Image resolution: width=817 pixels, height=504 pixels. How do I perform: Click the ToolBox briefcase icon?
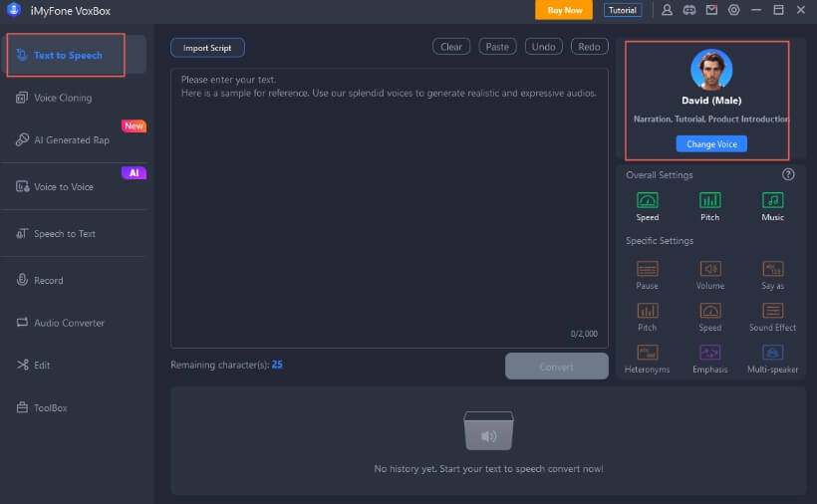(x=22, y=407)
